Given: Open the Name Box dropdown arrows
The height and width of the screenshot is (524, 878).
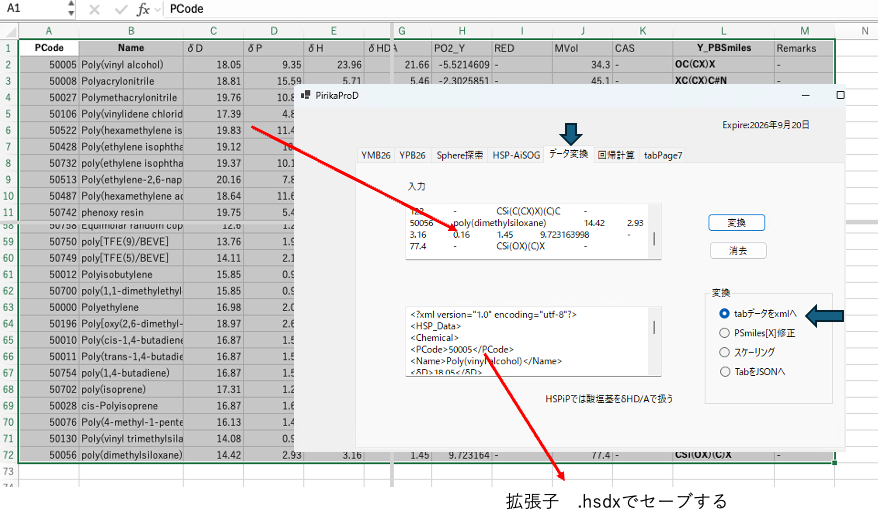Looking at the screenshot, I should (x=70, y=9).
